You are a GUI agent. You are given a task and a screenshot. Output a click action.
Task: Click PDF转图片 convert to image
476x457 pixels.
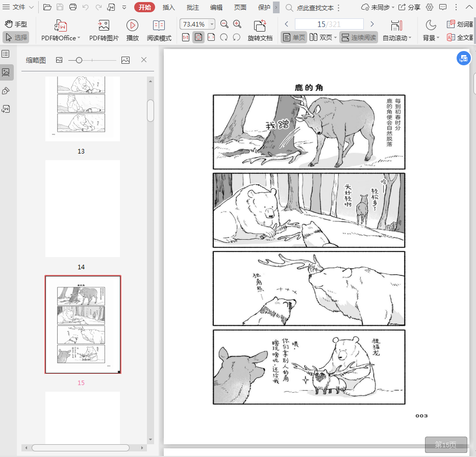coord(104,30)
